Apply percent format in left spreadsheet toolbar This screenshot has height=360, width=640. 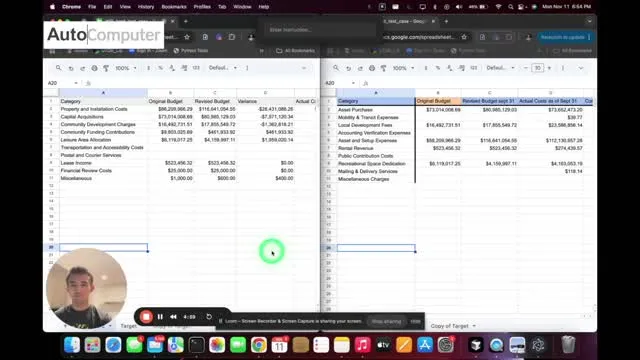click(160, 68)
